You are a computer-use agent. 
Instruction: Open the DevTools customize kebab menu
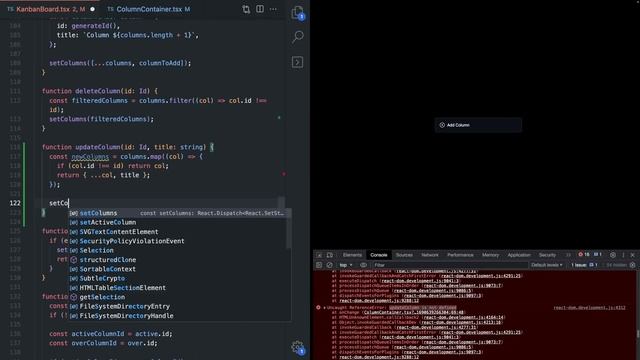click(x=623, y=255)
